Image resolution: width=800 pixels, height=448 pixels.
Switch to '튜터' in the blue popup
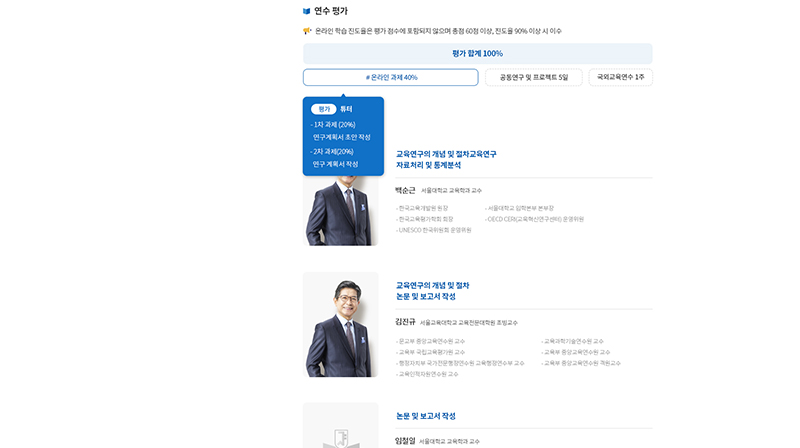[346, 109]
